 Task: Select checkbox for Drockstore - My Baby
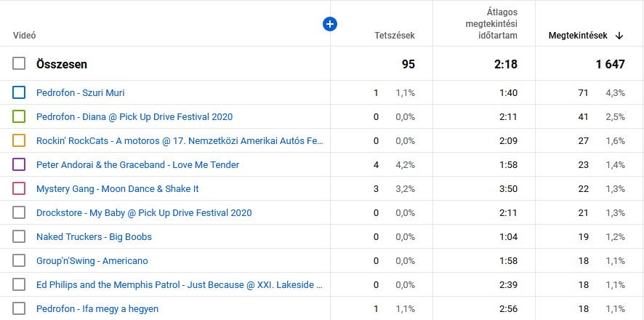pyautogui.click(x=19, y=212)
